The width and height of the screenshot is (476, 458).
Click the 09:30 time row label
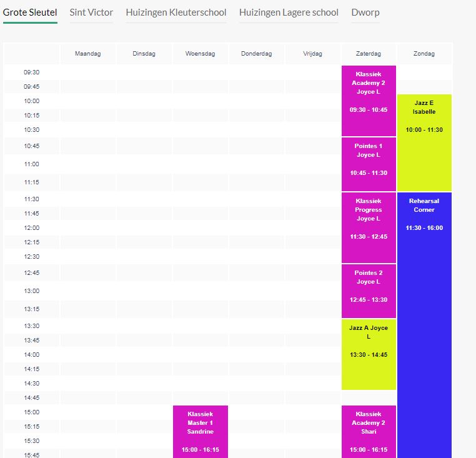click(x=32, y=72)
